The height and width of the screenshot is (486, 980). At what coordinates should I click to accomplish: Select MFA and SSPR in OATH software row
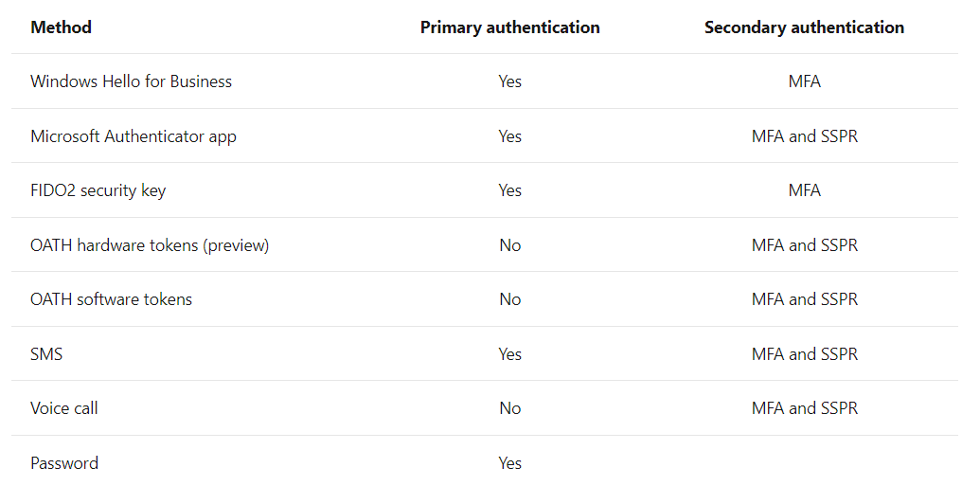point(804,299)
